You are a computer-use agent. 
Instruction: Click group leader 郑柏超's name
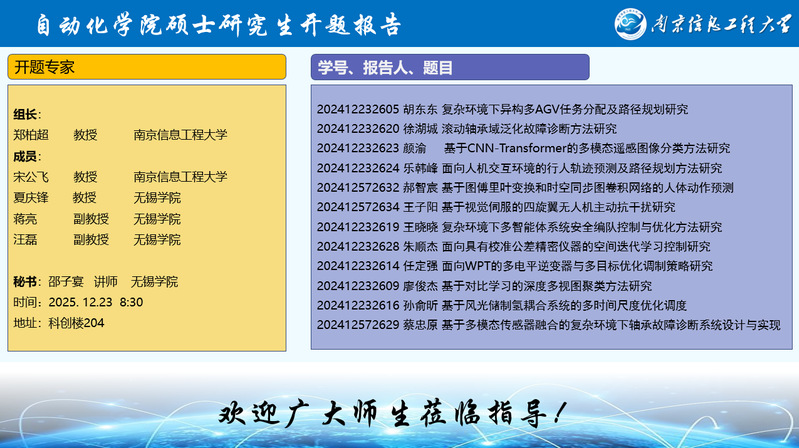(30, 134)
